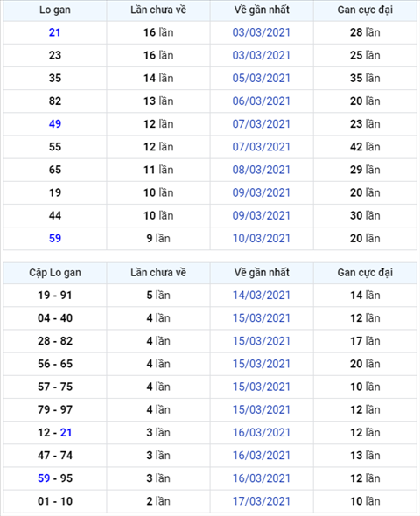Click second table's Về gần nhất header
The image size is (420, 516).
click(x=262, y=273)
